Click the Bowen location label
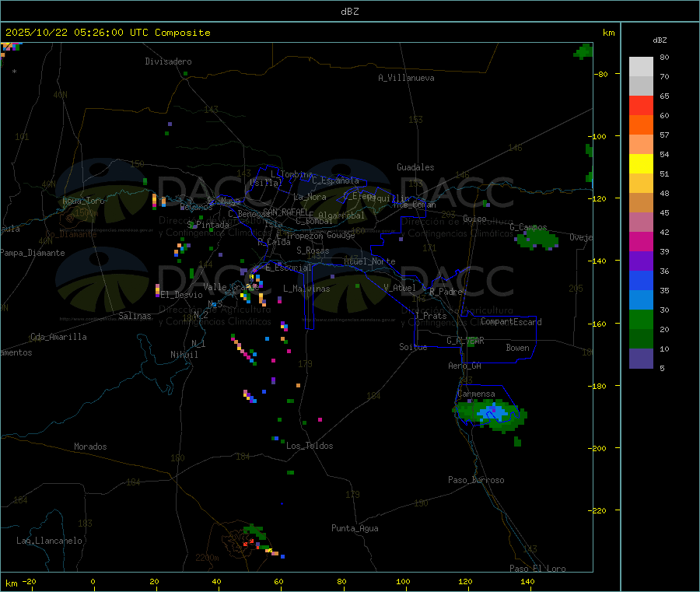Image resolution: width=700 pixels, height=592 pixels. coord(517,348)
